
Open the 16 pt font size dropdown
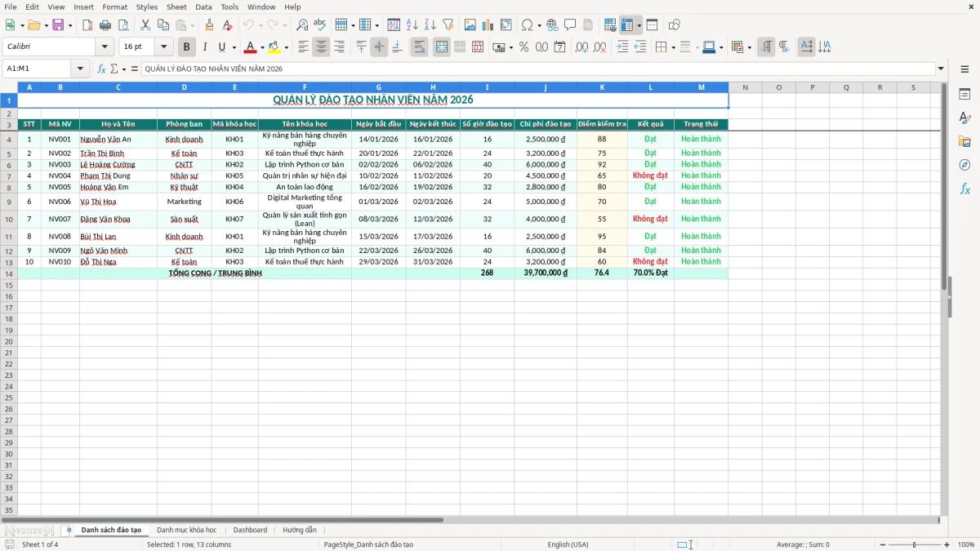pos(163,47)
